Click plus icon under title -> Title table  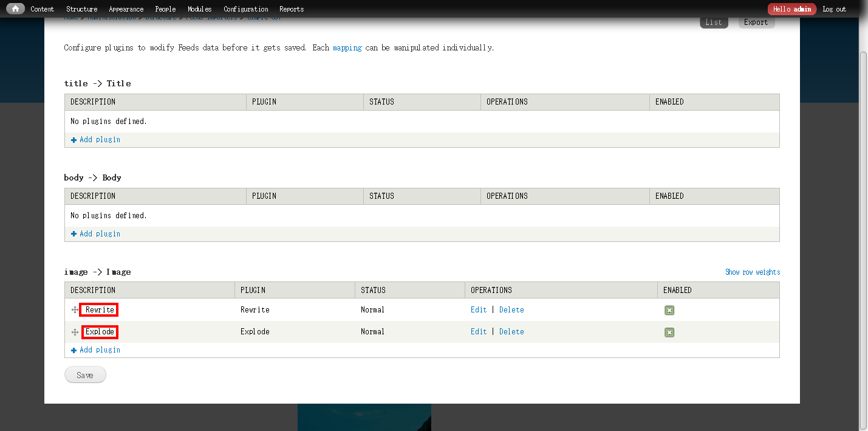[x=74, y=140]
